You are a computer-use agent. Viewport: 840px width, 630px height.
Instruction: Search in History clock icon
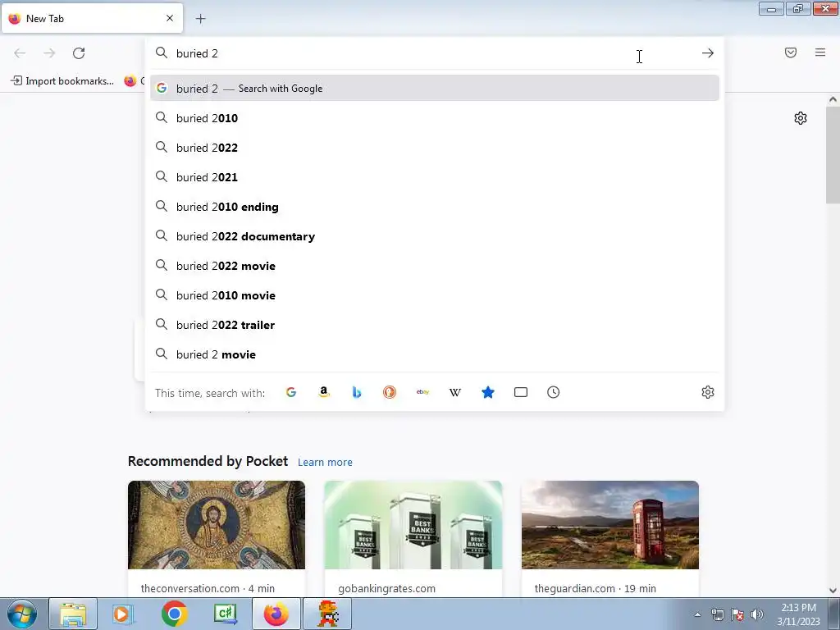[x=554, y=392]
